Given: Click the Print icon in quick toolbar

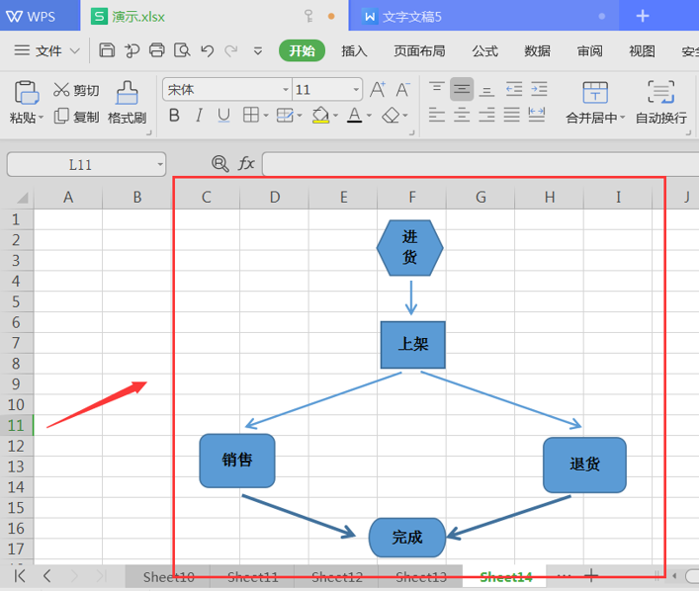Looking at the screenshot, I should (156, 50).
